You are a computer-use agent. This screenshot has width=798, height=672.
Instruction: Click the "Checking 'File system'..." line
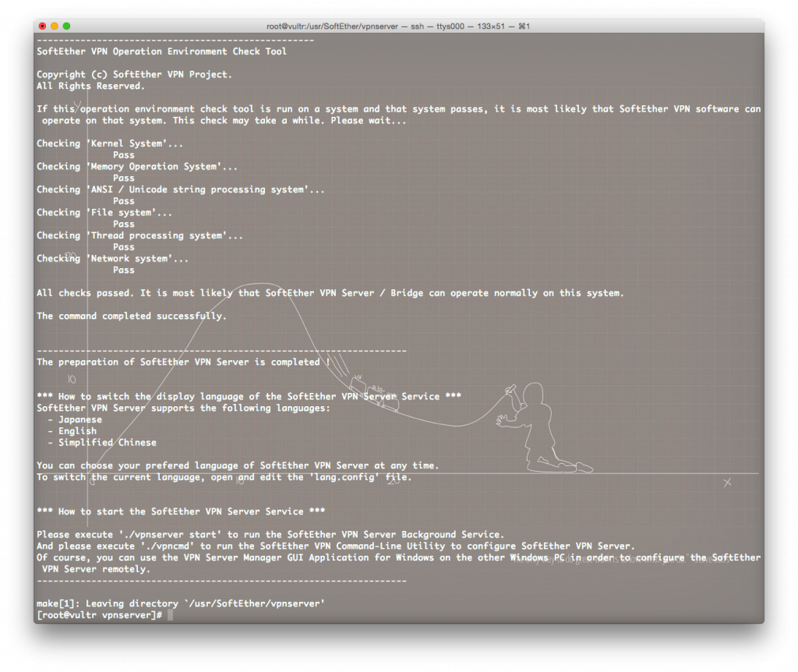coord(104,213)
